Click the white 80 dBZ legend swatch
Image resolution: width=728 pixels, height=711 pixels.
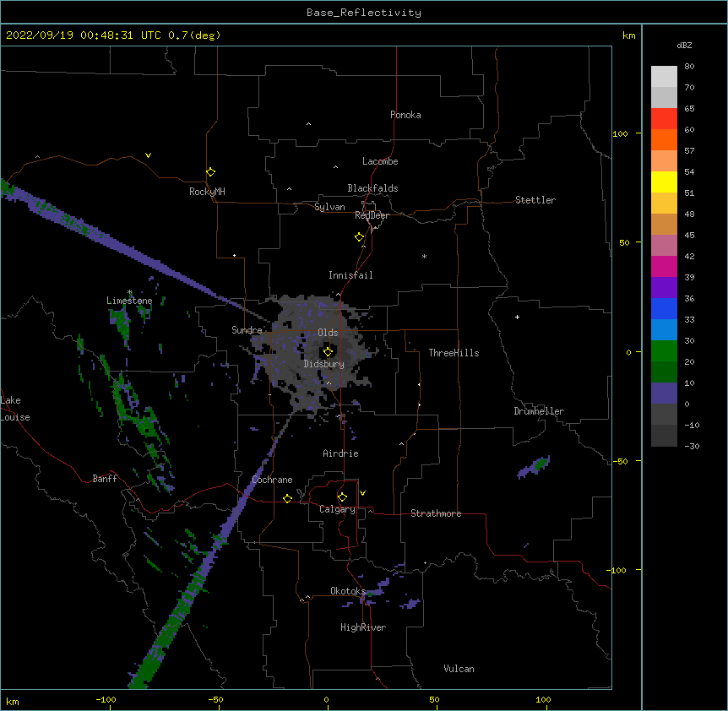pyautogui.click(x=664, y=76)
